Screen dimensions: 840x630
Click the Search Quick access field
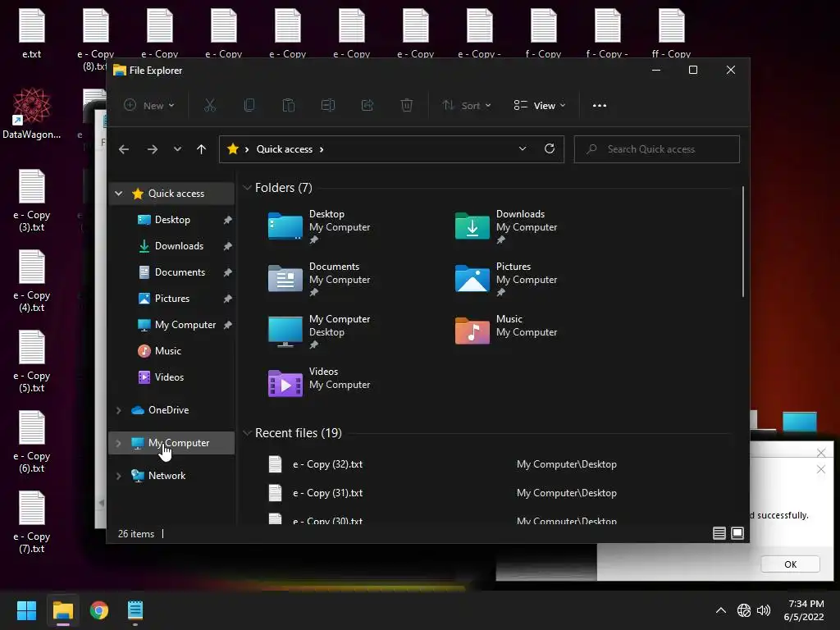657,149
